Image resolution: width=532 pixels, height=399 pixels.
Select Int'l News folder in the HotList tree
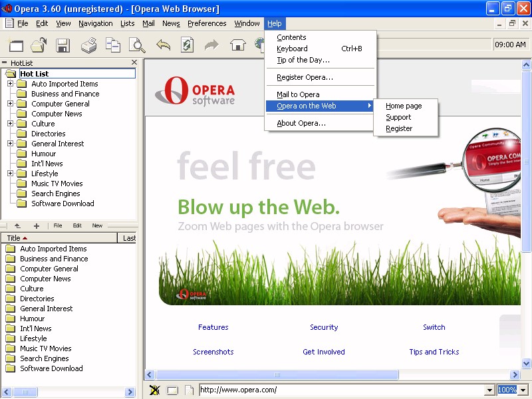coord(47,164)
